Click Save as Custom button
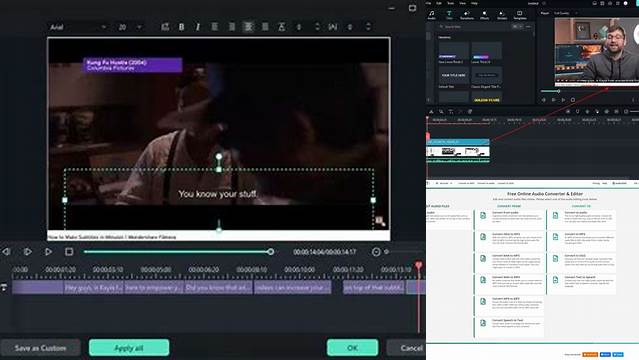639x360 pixels. (40, 348)
